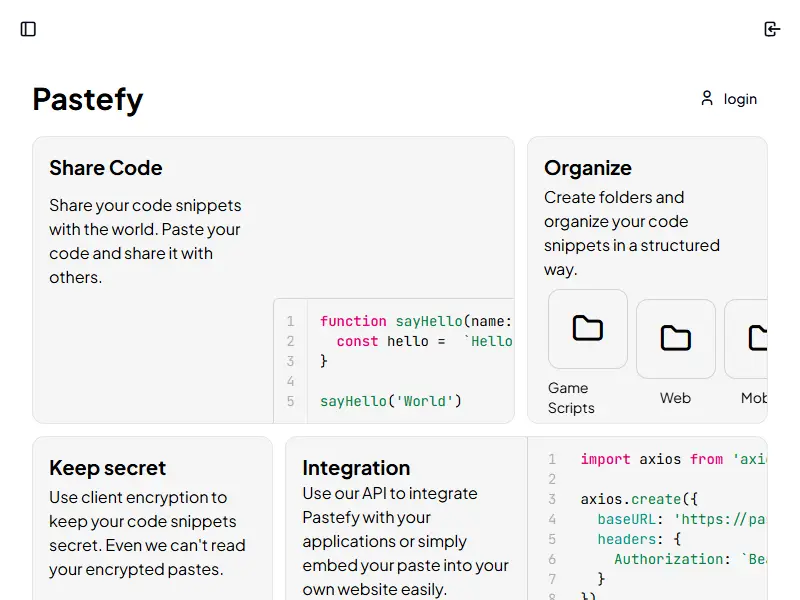Image resolution: width=800 pixels, height=600 pixels.
Task: Click code line "import axios from"
Action: [x=652, y=459]
